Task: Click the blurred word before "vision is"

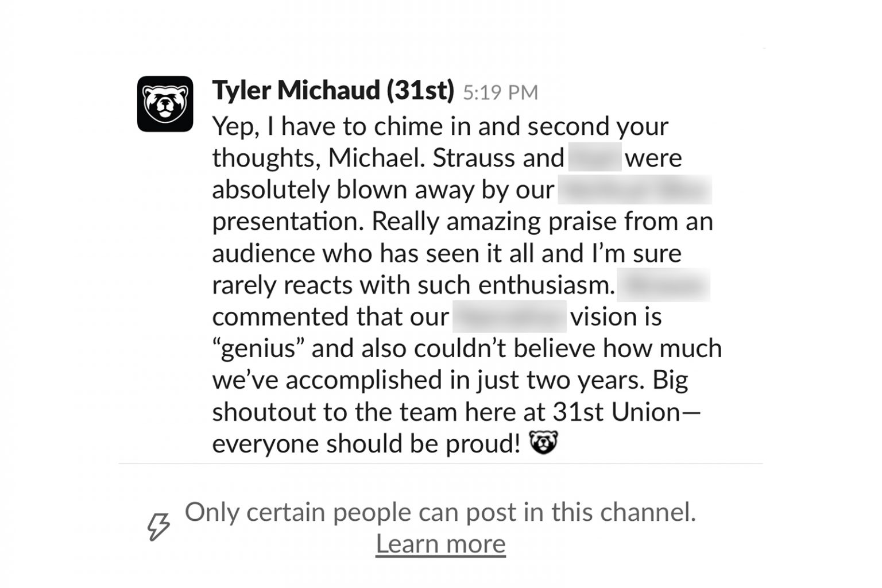Action: 509,317
